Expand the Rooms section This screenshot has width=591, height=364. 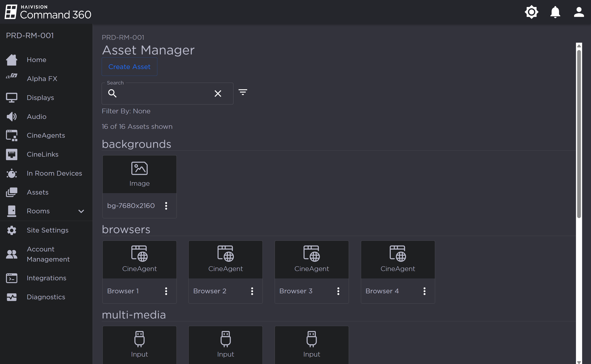(x=81, y=211)
